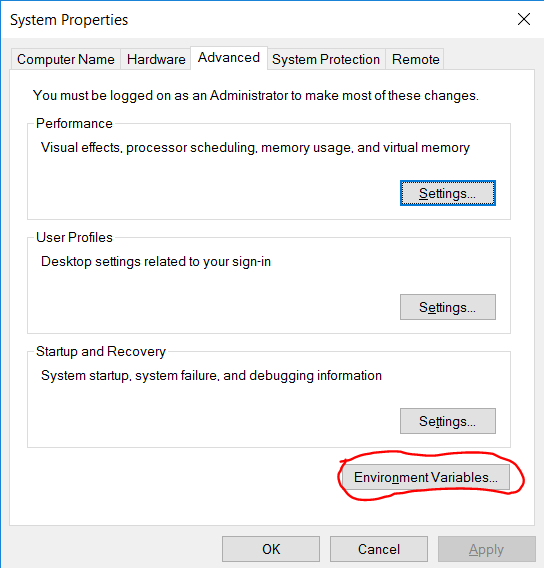Confirm changes with the OK button
The image size is (544, 568).
tap(271, 549)
